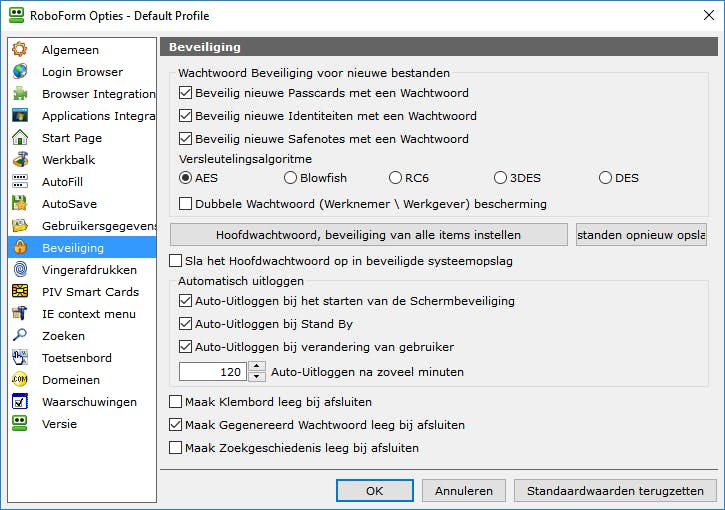This screenshot has width=725, height=510.
Task: Choose the RC6 radio button
Action: [395, 178]
